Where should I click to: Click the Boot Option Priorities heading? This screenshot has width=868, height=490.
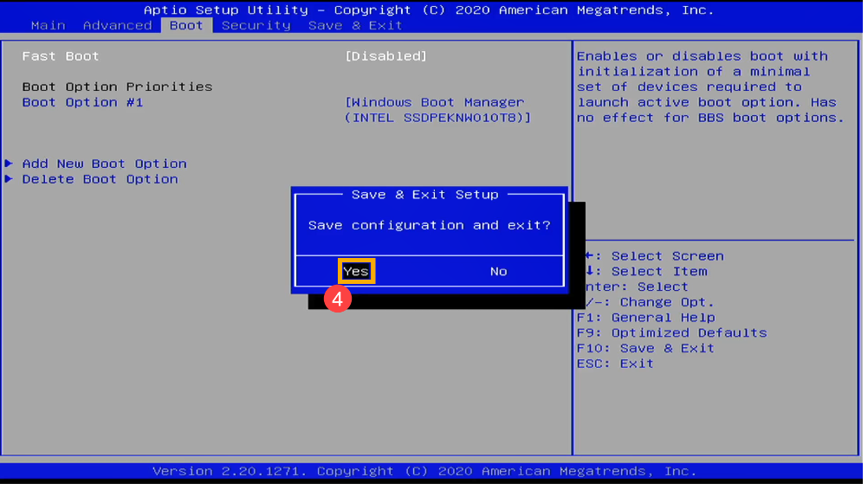click(118, 87)
